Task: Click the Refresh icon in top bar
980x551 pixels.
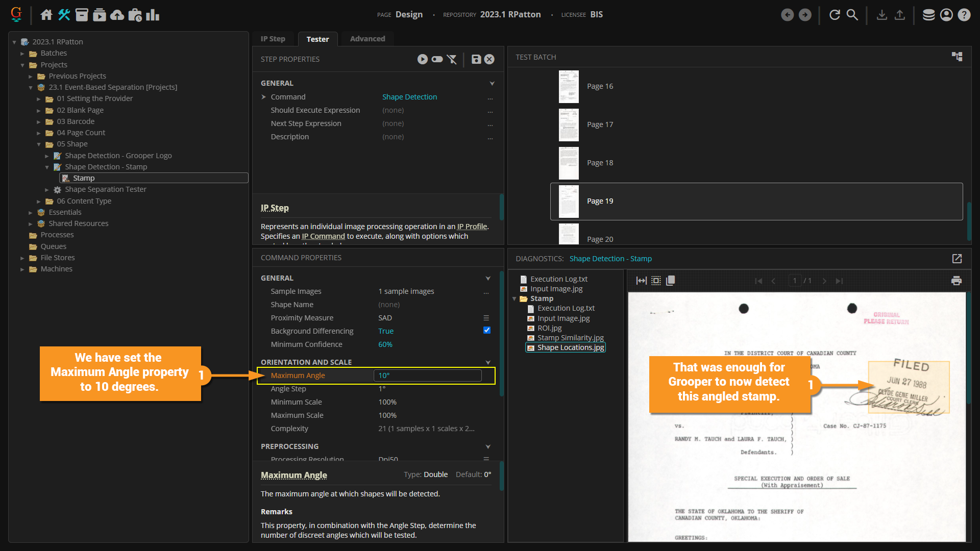Action: [835, 15]
